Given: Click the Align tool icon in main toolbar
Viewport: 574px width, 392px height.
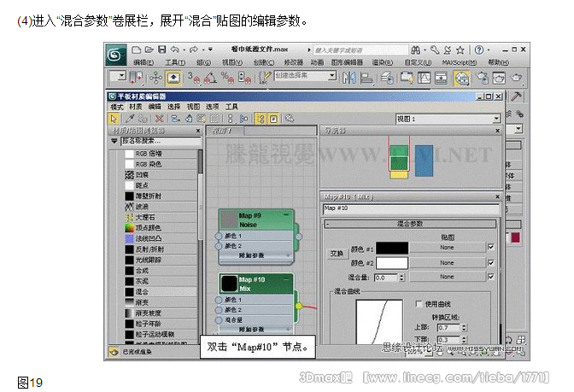Looking at the screenshot, I should (x=366, y=78).
